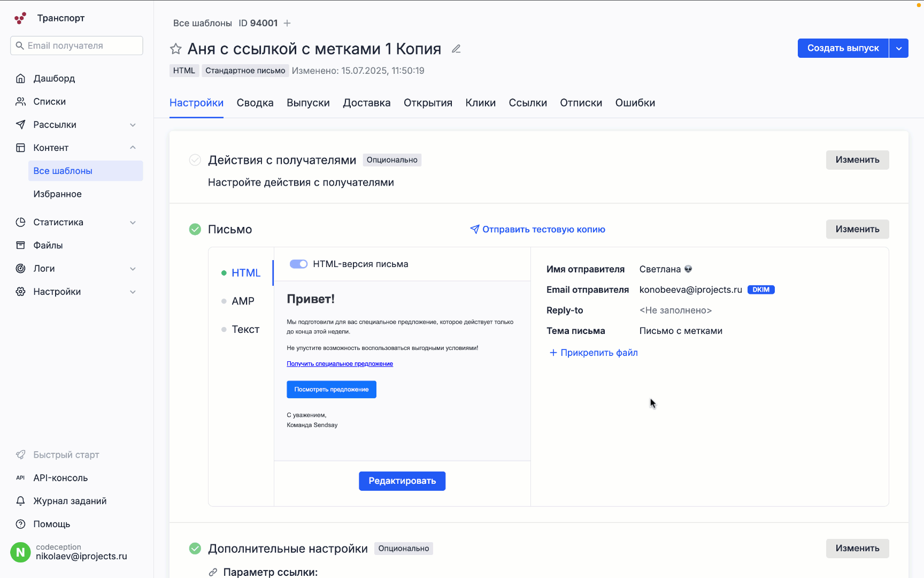Click the green N user avatar
The width and height of the screenshot is (924, 578).
(x=20, y=552)
